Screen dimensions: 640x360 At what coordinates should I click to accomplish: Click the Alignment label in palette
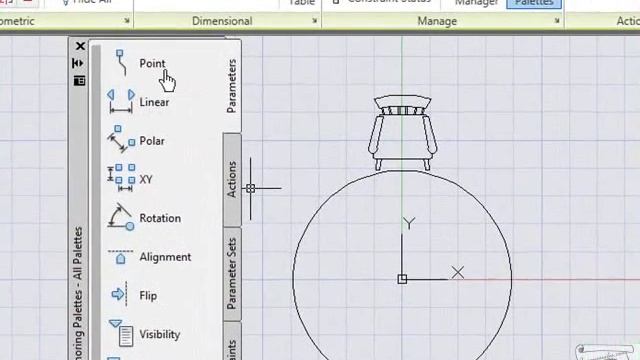tap(165, 257)
